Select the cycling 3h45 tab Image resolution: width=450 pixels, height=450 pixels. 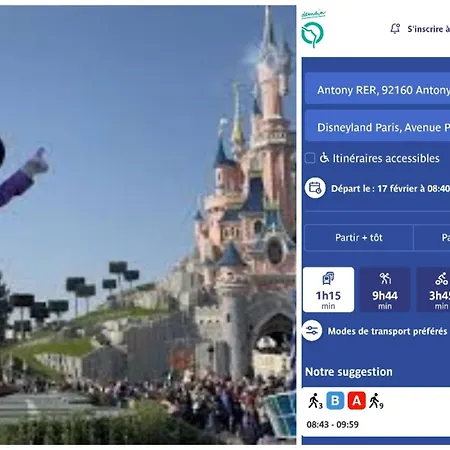pyautogui.click(x=433, y=290)
